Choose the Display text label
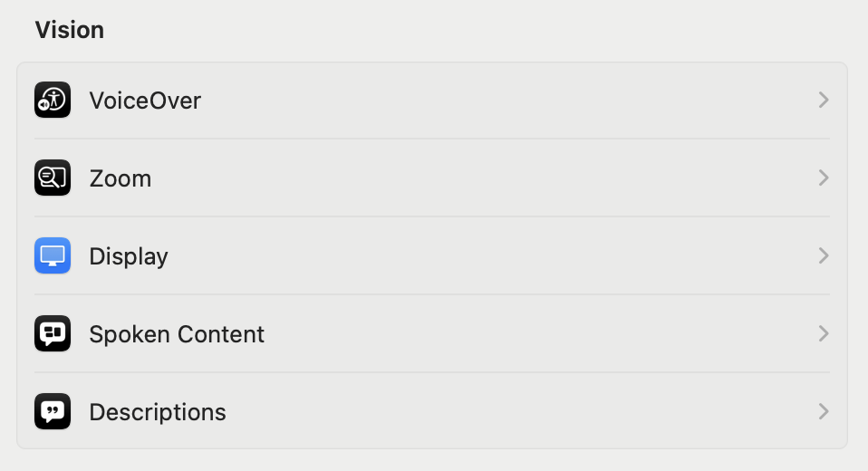Screen dimensions: 868x471 point(129,256)
